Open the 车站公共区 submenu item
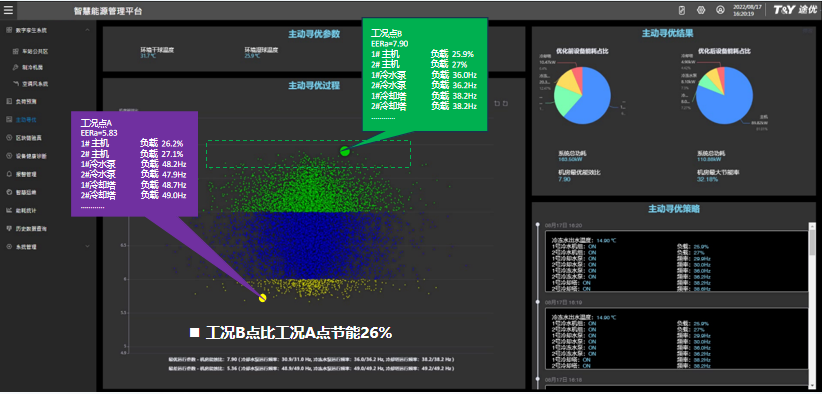822x394 pixels. 35,52
